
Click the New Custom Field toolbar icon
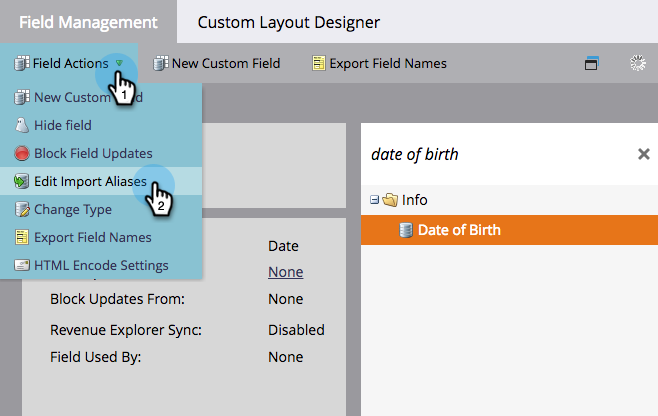point(160,63)
